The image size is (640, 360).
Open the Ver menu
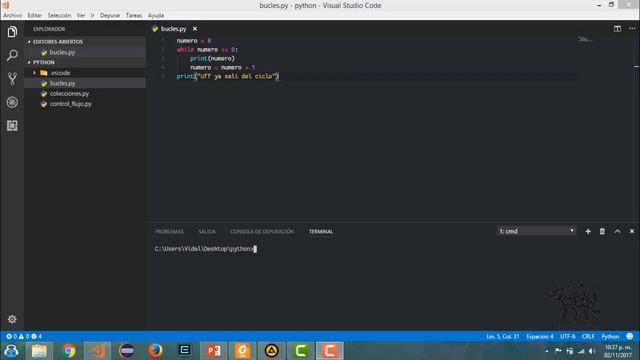coord(81,15)
